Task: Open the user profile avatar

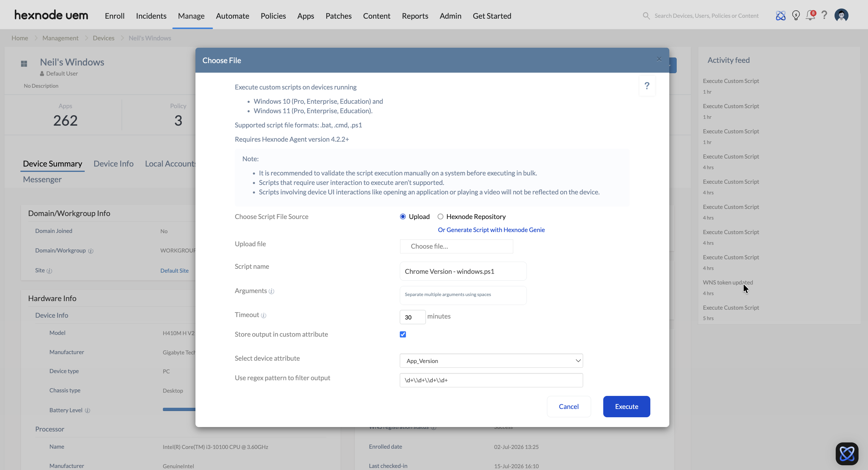Action: pos(841,15)
